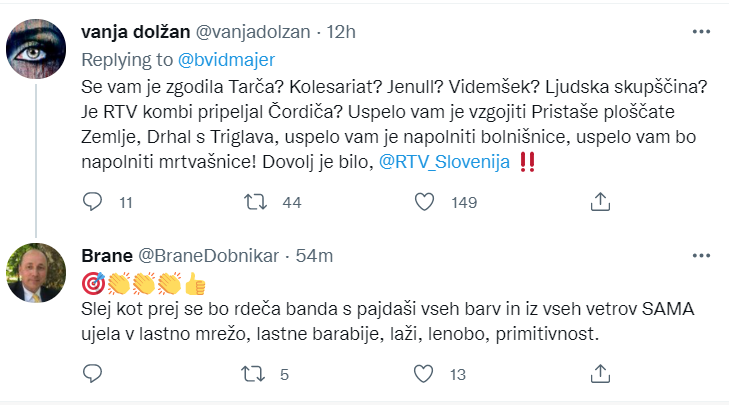Reply to Brane's tweet
This screenshot has height=405, width=729.
[92, 373]
